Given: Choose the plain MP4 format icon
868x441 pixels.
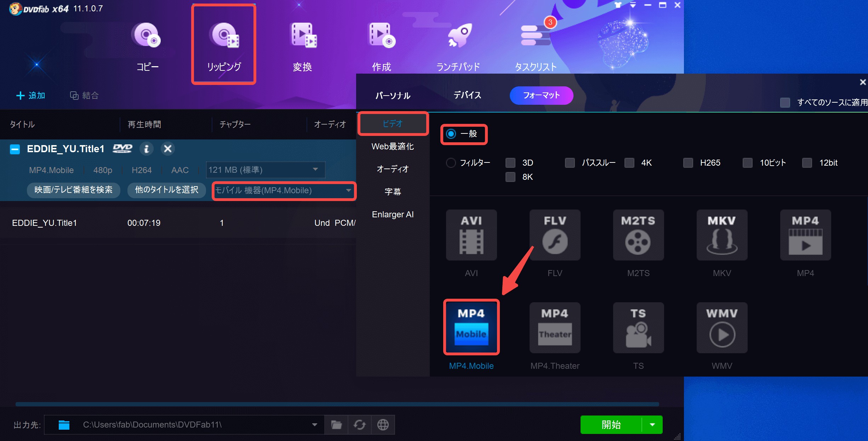Looking at the screenshot, I should [806, 235].
